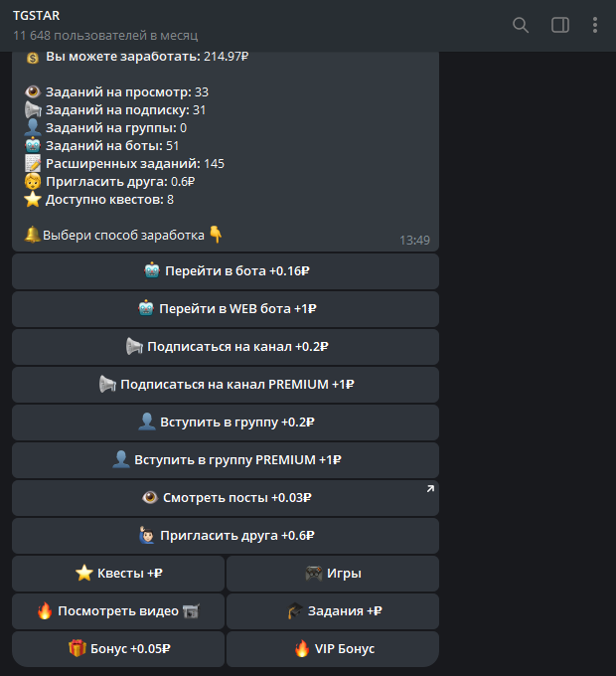Tap "Подписаться на канал PREMIUM +1₽"

point(226,385)
